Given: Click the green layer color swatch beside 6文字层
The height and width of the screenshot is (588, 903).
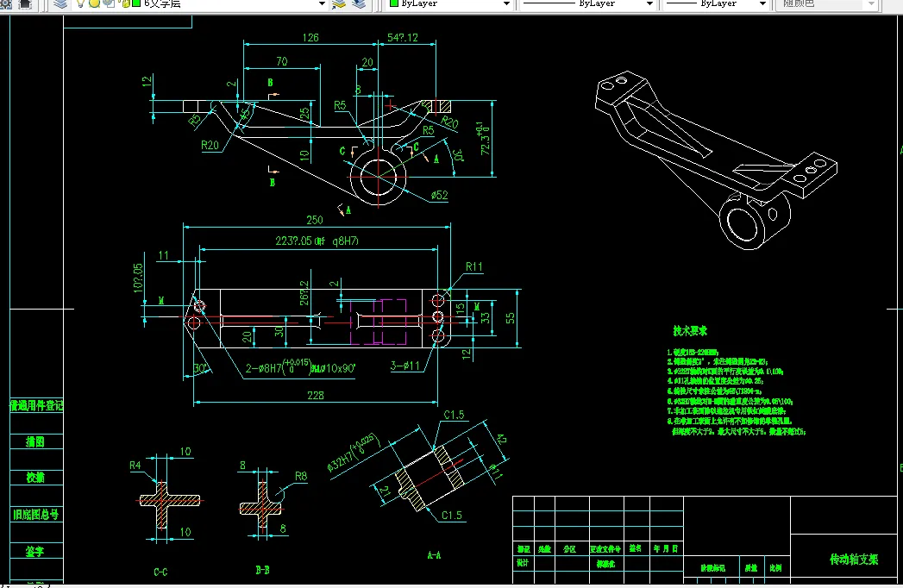Looking at the screenshot, I should 136,3.
